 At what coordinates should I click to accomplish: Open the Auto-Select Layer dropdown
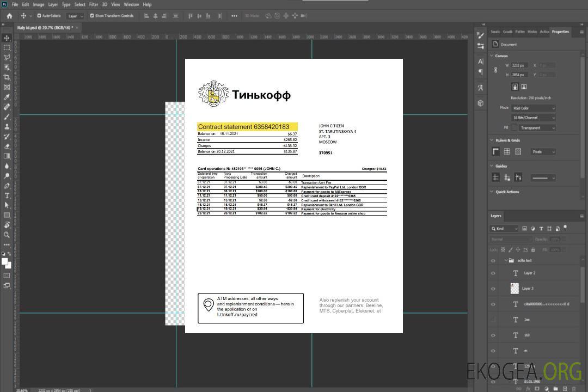coord(75,16)
